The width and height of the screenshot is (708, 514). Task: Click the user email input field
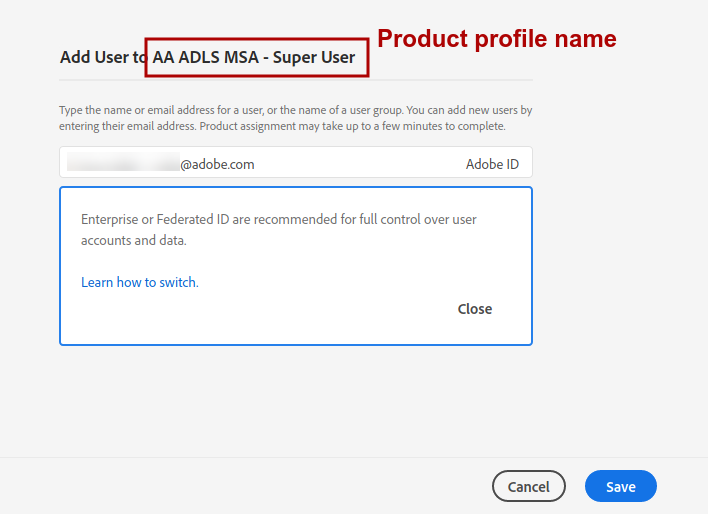point(296,163)
